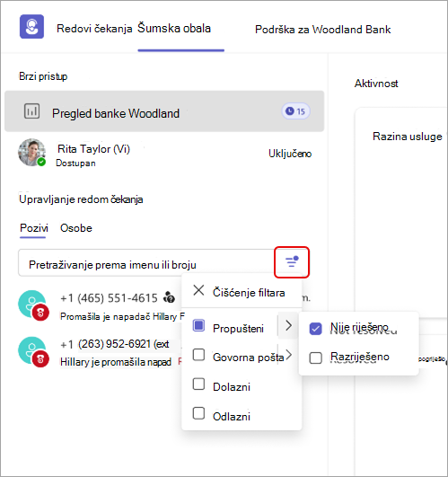Click Redovi čekanja app title

tap(94, 29)
